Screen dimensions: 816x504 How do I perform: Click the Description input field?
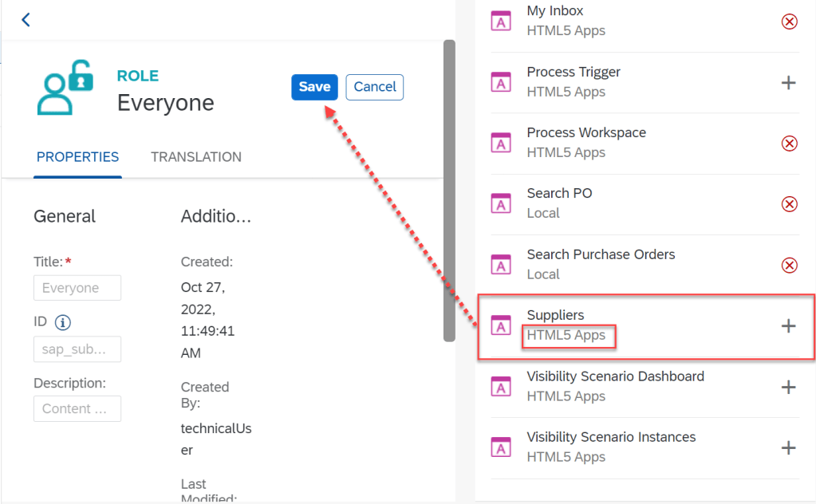point(77,408)
